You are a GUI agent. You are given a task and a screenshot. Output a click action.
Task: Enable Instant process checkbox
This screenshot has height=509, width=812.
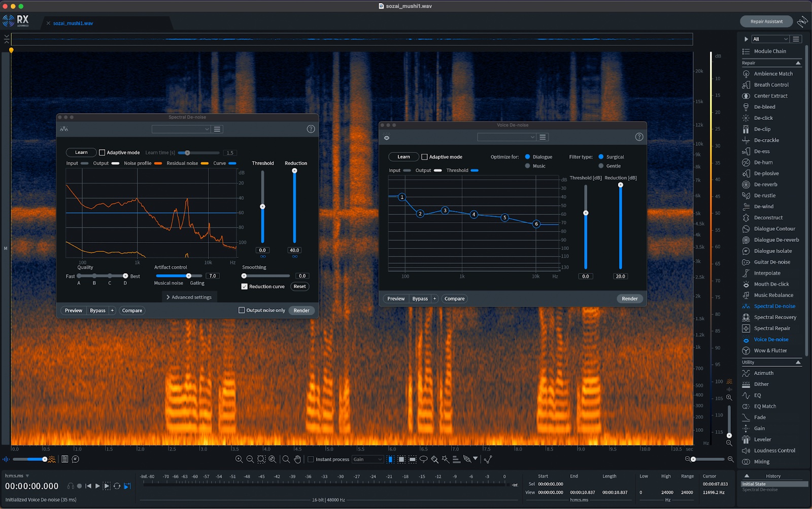pyautogui.click(x=311, y=459)
